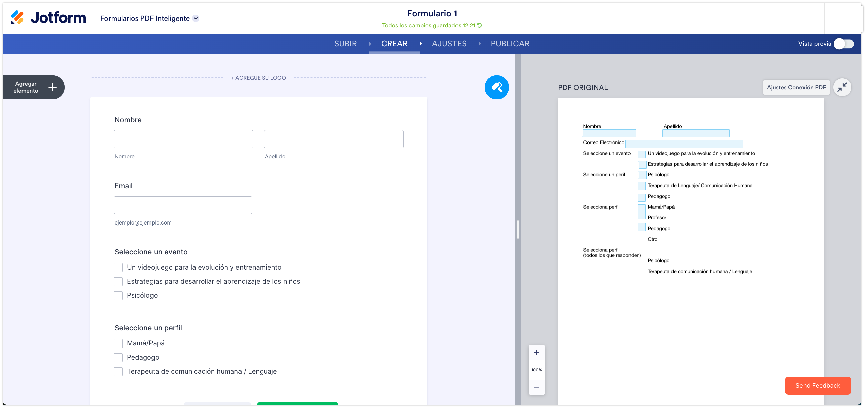Zoom in on the PDF preview
Image resolution: width=868 pixels, height=408 pixels.
point(536,353)
